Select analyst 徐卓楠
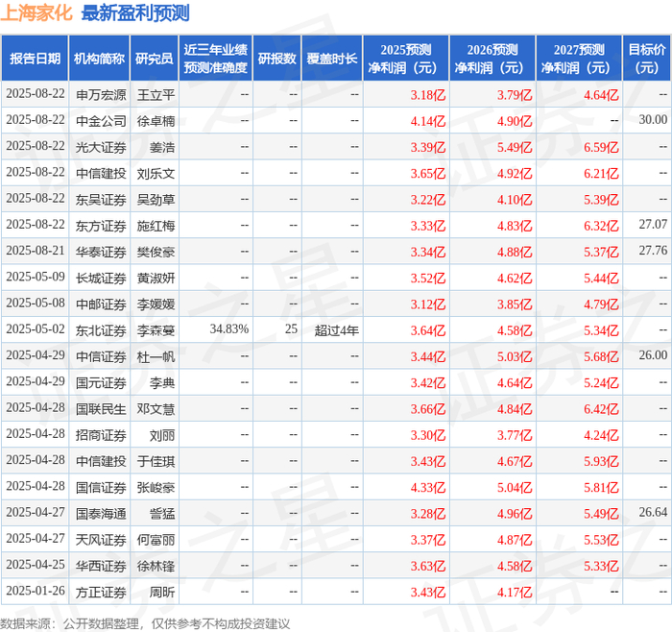 [x=156, y=121]
